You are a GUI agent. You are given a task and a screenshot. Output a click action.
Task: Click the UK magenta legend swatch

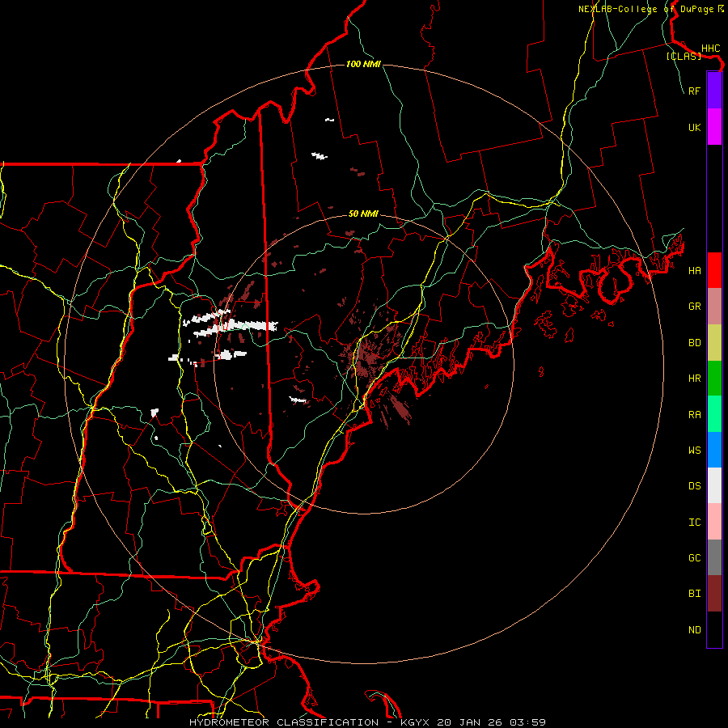pos(714,126)
